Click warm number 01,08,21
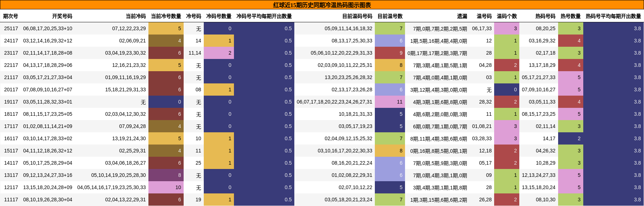 (482, 126)
